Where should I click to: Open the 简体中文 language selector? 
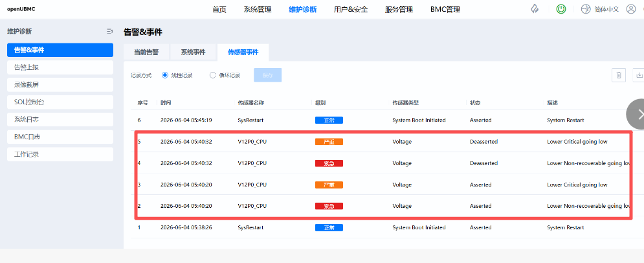[x=606, y=10]
